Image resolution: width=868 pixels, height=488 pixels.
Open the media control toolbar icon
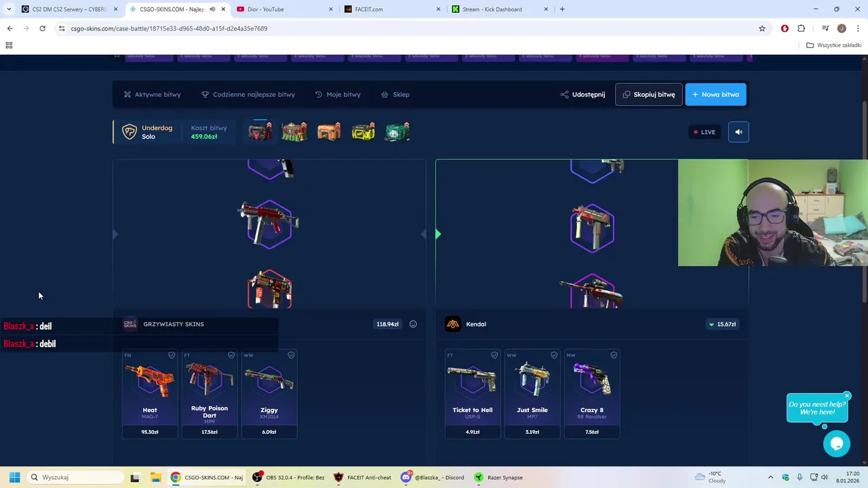[x=825, y=28]
